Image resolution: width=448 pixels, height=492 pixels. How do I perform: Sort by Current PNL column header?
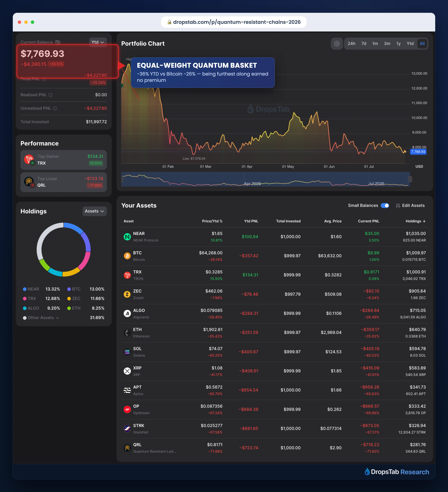point(368,221)
